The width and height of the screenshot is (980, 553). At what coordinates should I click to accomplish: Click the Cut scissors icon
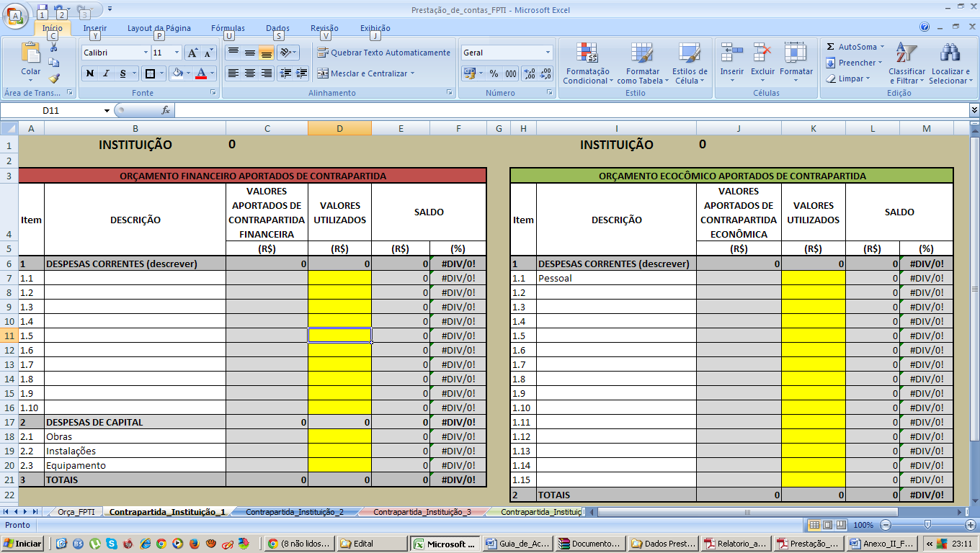click(x=53, y=48)
